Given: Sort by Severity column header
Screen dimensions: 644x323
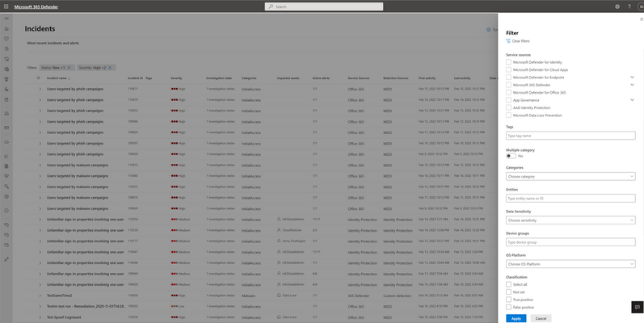Looking at the screenshot, I should click(x=176, y=78).
